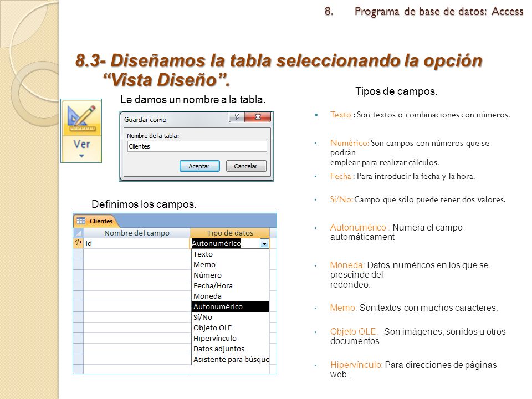Click the orange 'Fecha' field type label
This screenshot has width=532, height=399.
pos(341,176)
